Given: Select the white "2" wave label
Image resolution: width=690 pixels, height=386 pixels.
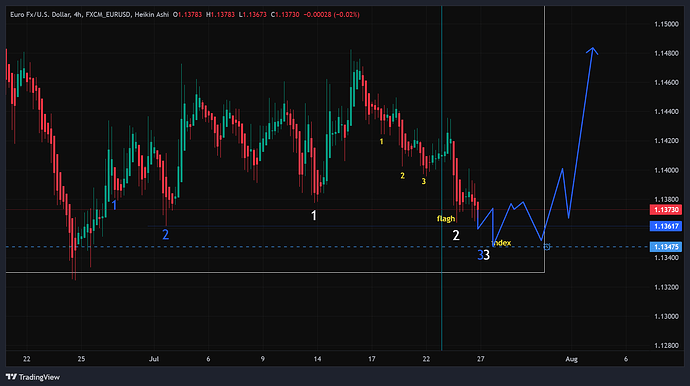Looking at the screenshot, I should click(456, 235).
